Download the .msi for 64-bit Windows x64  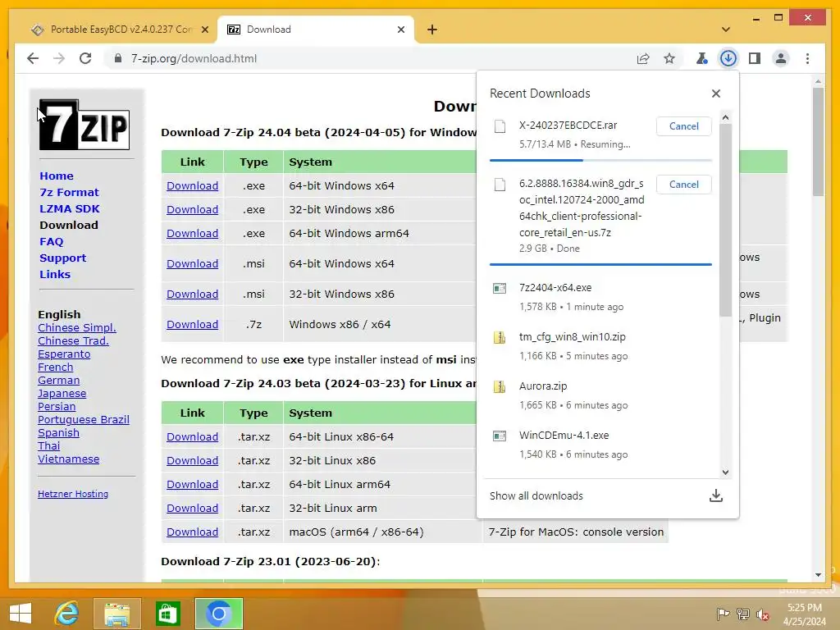[x=192, y=263]
